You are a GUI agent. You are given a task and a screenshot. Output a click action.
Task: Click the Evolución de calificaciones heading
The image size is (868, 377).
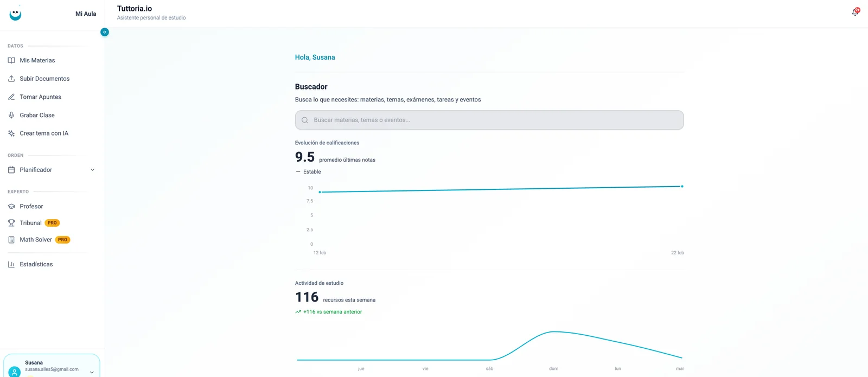(x=327, y=143)
